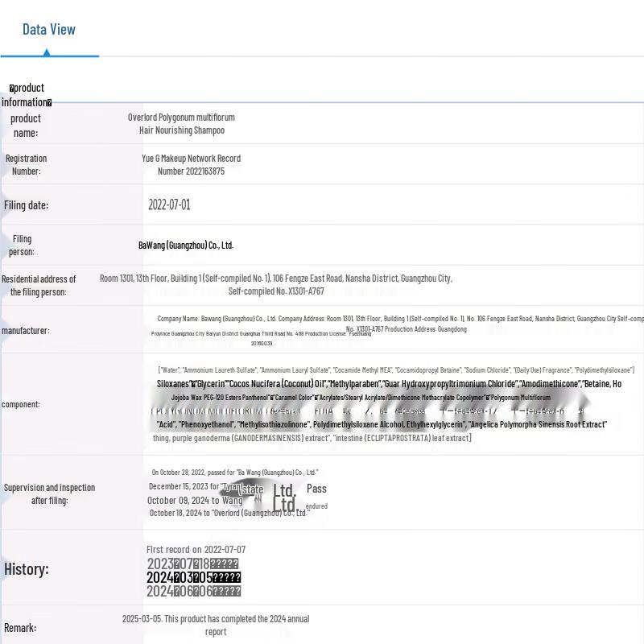Select 'Self-compiled No. X1301-A767' address line

point(276,291)
